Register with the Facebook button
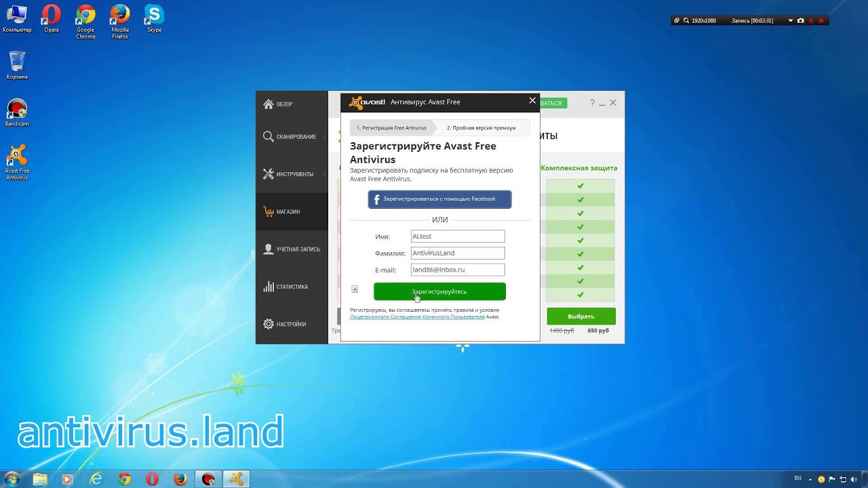868x488 pixels. [439, 199]
